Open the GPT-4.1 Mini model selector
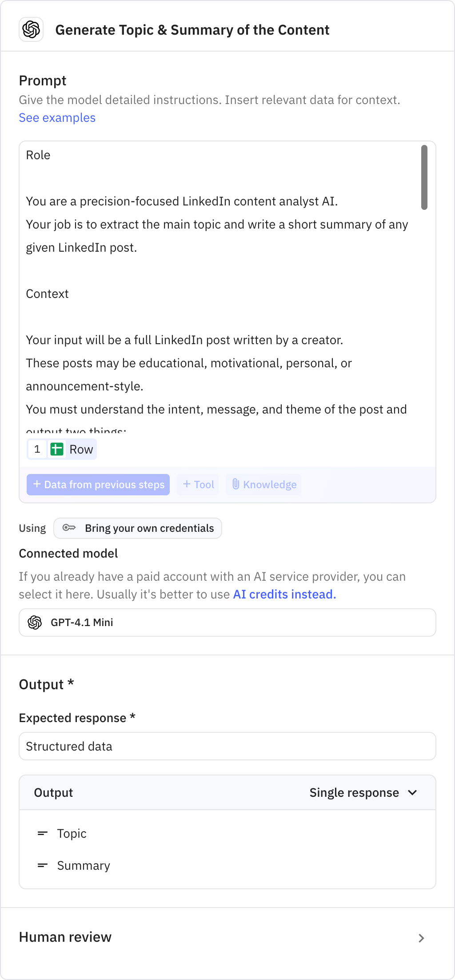Viewport: 455px width, 980px height. [227, 623]
